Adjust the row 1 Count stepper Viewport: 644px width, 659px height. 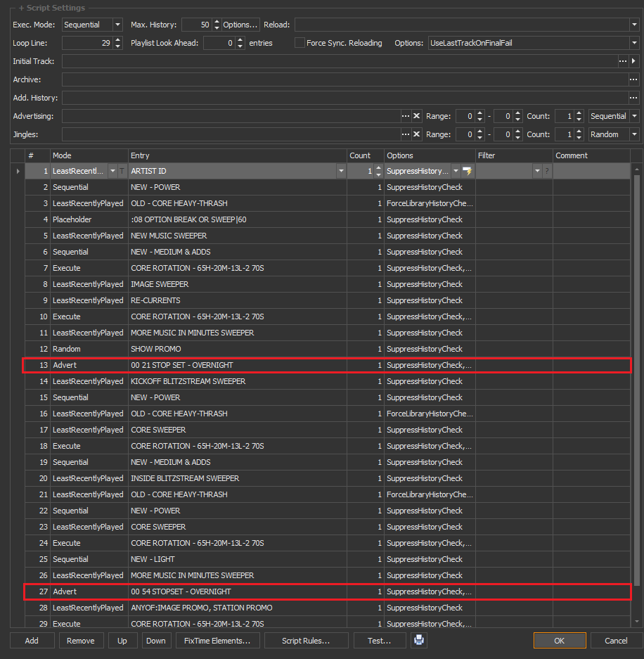[378, 171]
